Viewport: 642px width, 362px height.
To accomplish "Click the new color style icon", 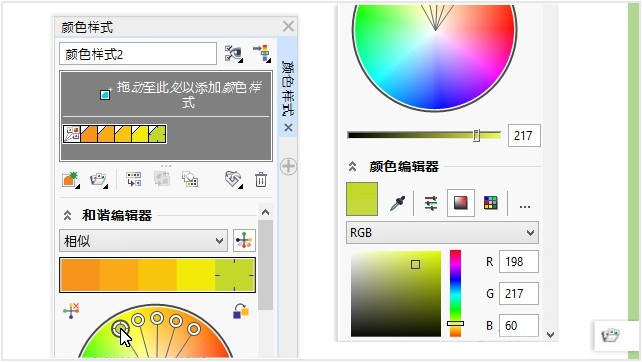I will (x=71, y=180).
